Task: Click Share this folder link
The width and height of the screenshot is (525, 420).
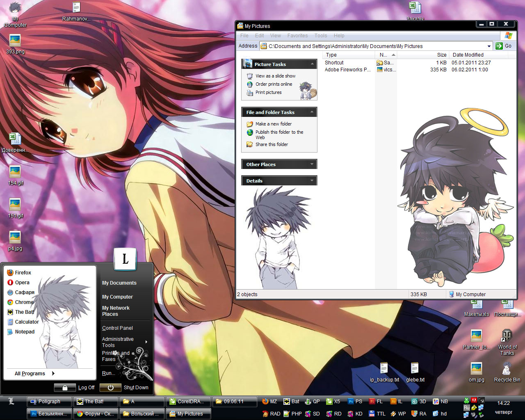Action: 272,144
